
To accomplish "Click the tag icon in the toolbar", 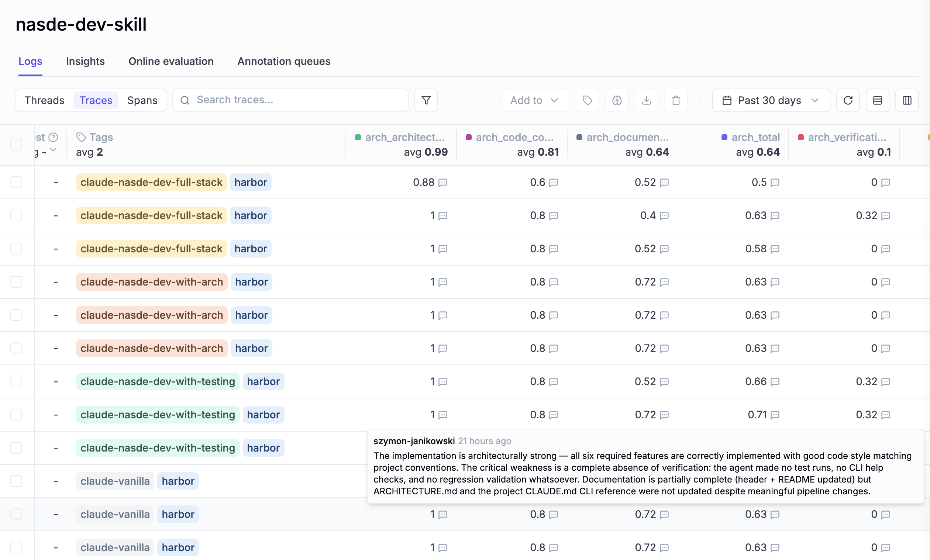I will tap(587, 100).
